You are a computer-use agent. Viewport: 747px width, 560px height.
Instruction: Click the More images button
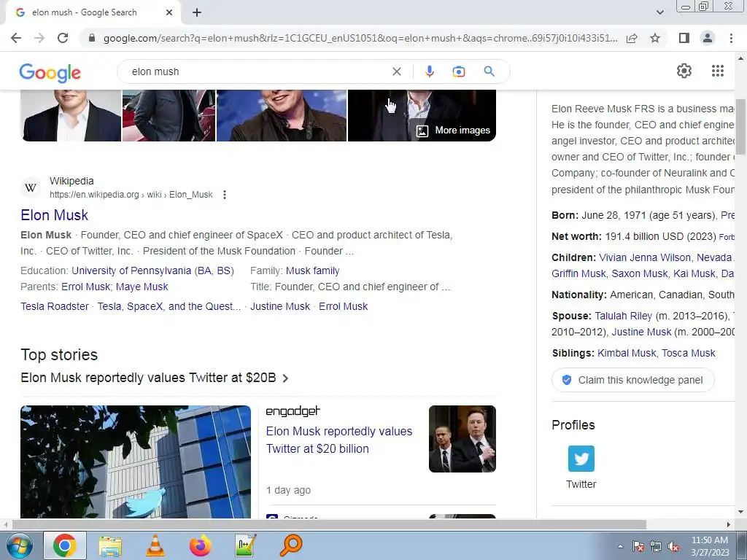453,131
